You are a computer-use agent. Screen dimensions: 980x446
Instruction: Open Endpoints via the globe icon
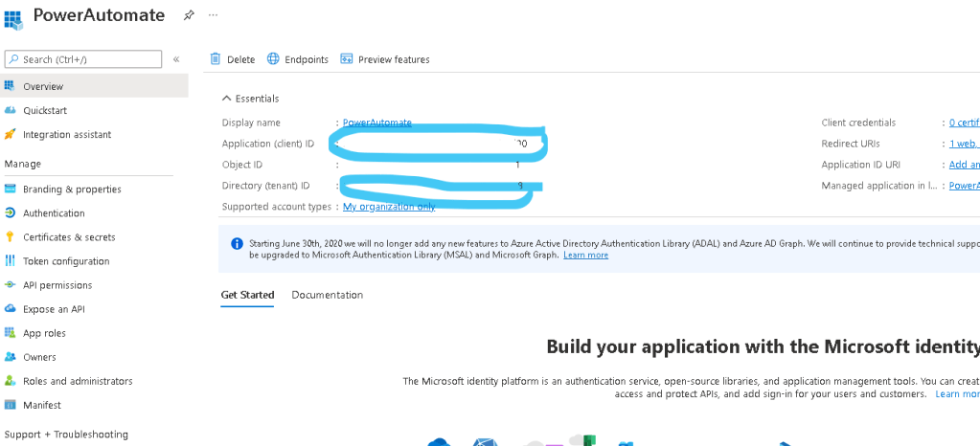pos(273,59)
